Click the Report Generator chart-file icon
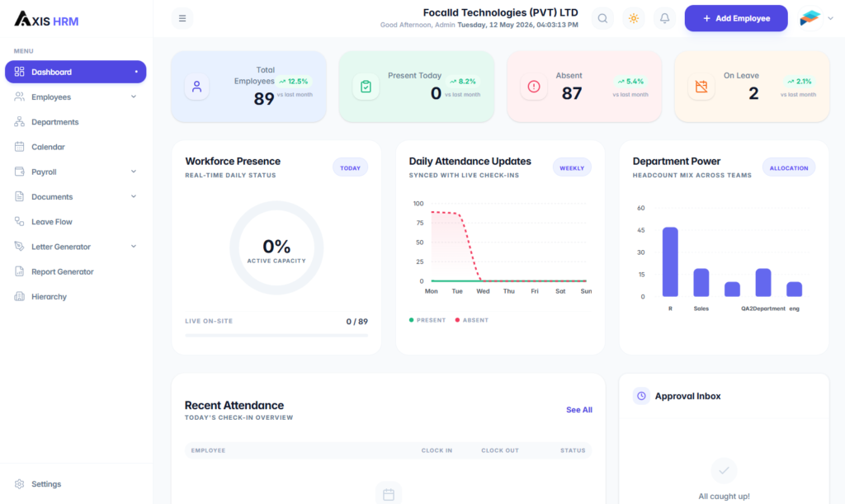 click(x=20, y=271)
